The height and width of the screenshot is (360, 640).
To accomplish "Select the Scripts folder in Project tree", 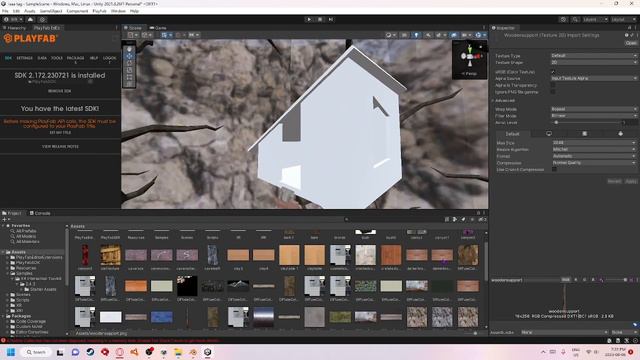I will coord(22,300).
